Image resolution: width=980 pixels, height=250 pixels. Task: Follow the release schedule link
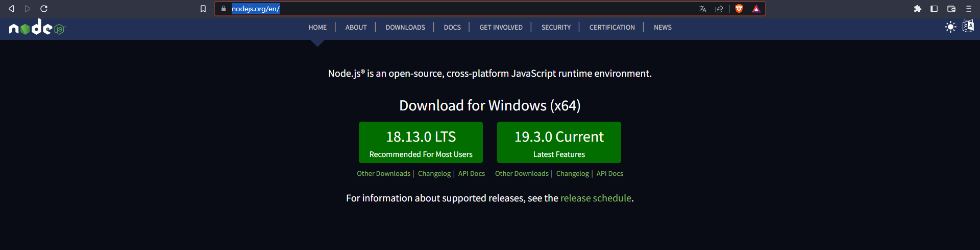tap(596, 198)
